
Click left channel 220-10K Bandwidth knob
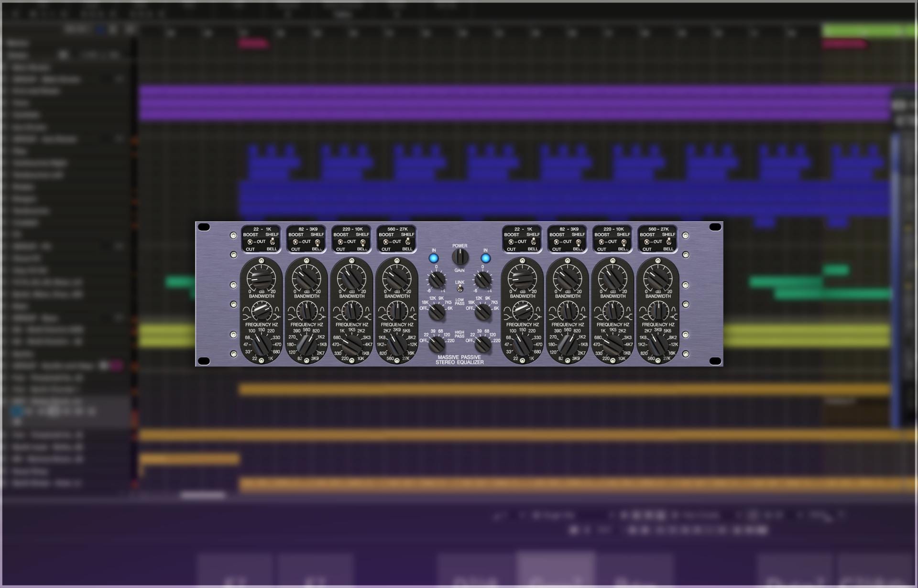(x=351, y=311)
